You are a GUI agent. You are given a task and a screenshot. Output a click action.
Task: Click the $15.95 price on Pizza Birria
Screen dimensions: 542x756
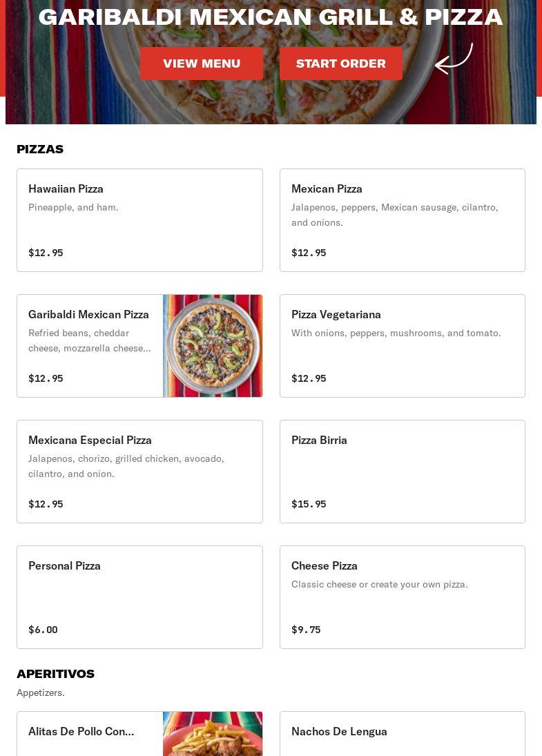click(x=309, y=504)
